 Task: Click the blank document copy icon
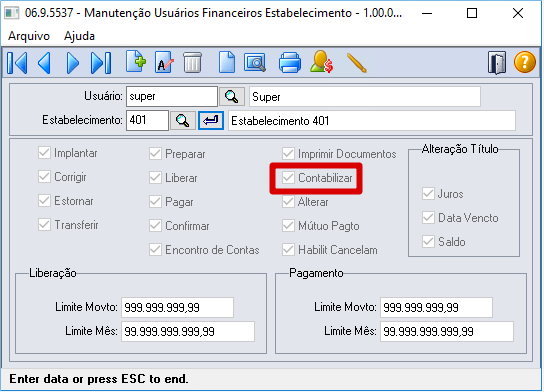pos(227,62)
